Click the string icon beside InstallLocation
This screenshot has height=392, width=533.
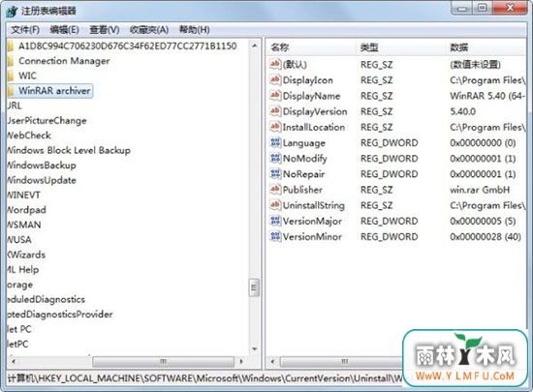click(275, 127)
